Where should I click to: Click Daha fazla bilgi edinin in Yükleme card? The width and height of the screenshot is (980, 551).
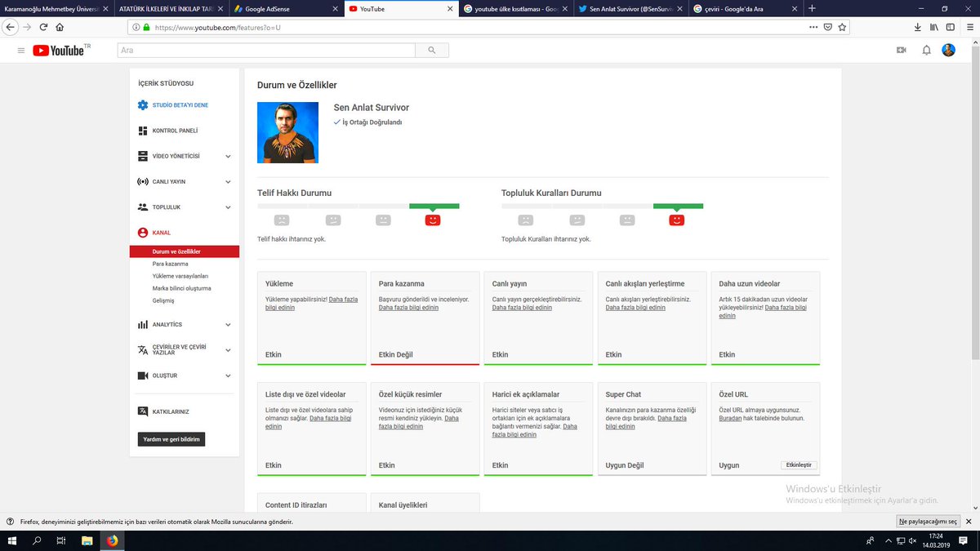pos(312,304)
